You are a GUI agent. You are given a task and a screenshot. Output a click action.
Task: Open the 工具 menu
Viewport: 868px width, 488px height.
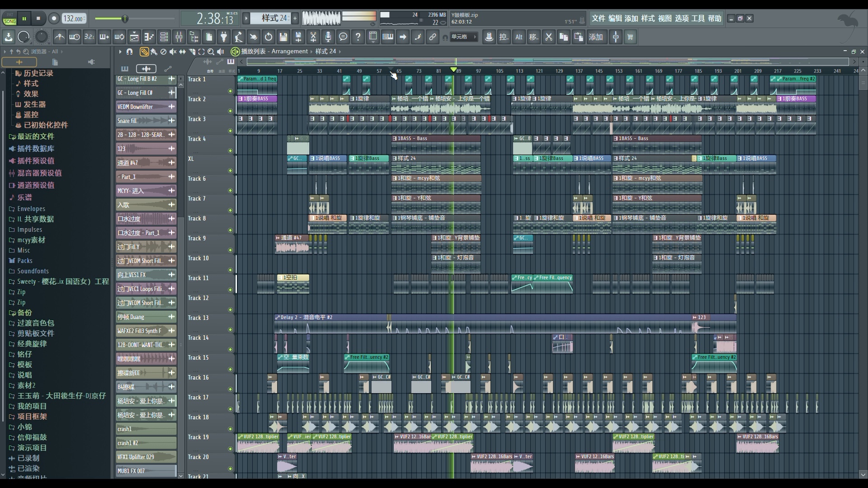tap(698, 19)
